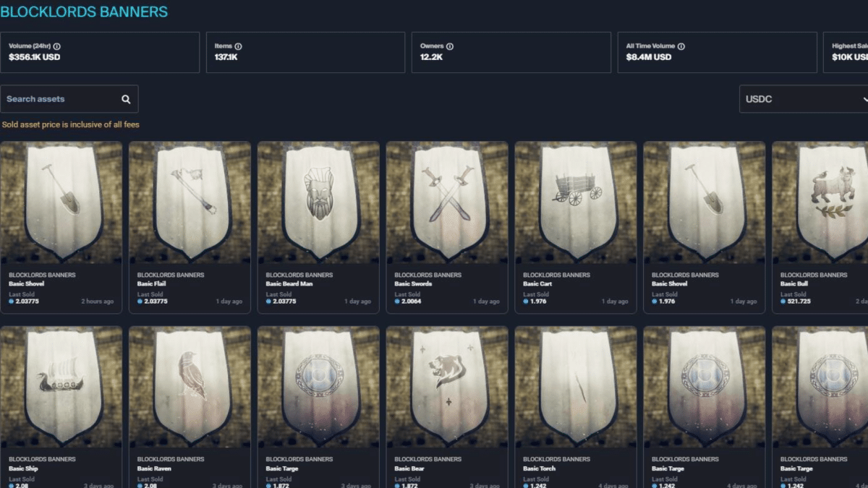Click info icon next to Items
868x488 pixels.
point(239,46)
